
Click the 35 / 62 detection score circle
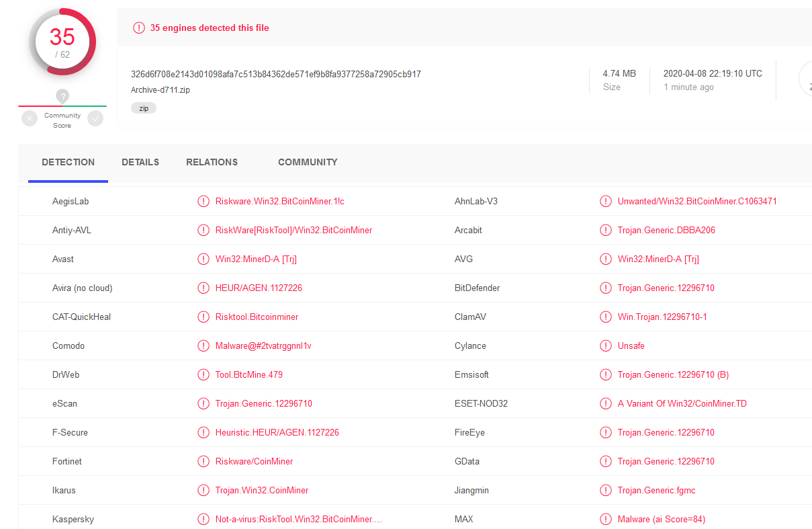[62, 42]
